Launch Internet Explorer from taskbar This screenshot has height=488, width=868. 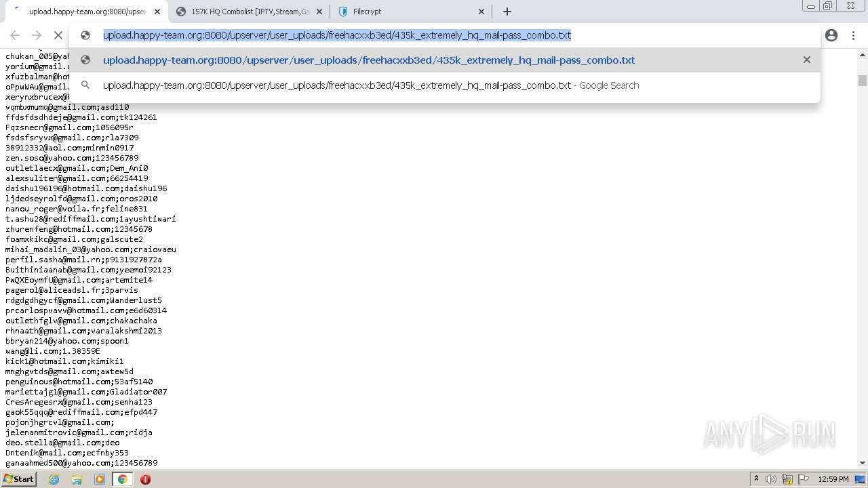point(54,479)
